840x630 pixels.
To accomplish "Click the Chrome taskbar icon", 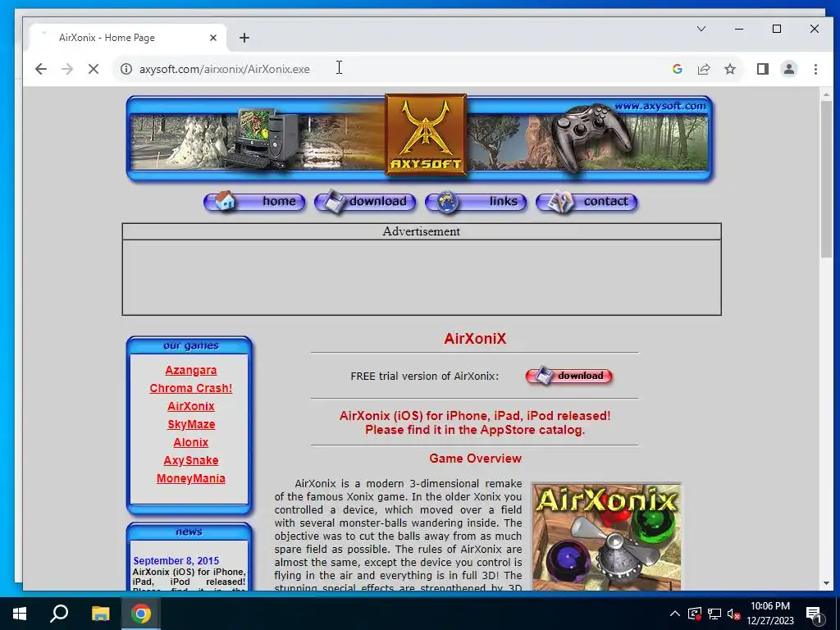I will 141,614.
